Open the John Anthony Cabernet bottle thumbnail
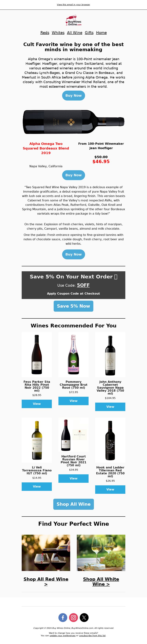 110,355
